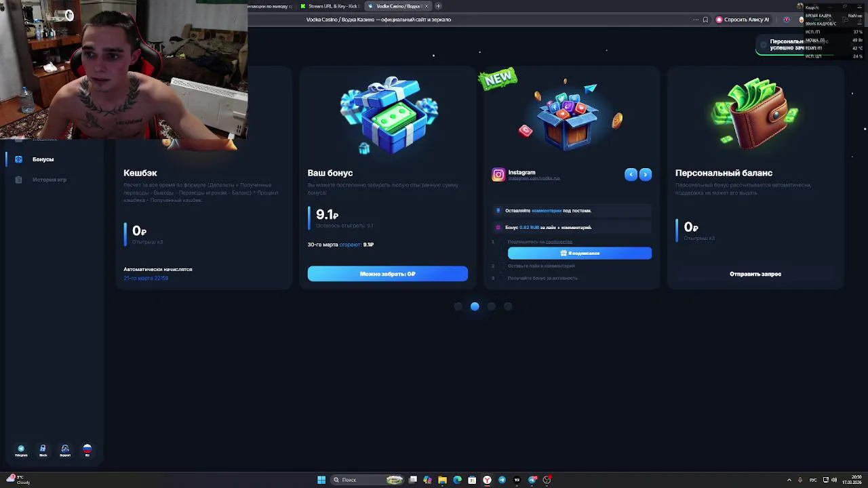Click the Я подписался button
This screenshot has width=868, height=488.
[580, 253]
